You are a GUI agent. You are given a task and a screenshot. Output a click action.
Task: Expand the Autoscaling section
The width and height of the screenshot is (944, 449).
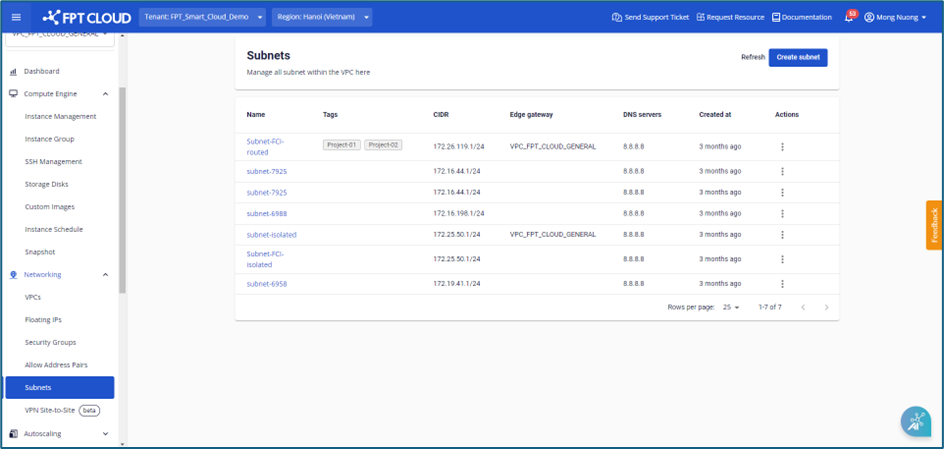tap(105, 434)
